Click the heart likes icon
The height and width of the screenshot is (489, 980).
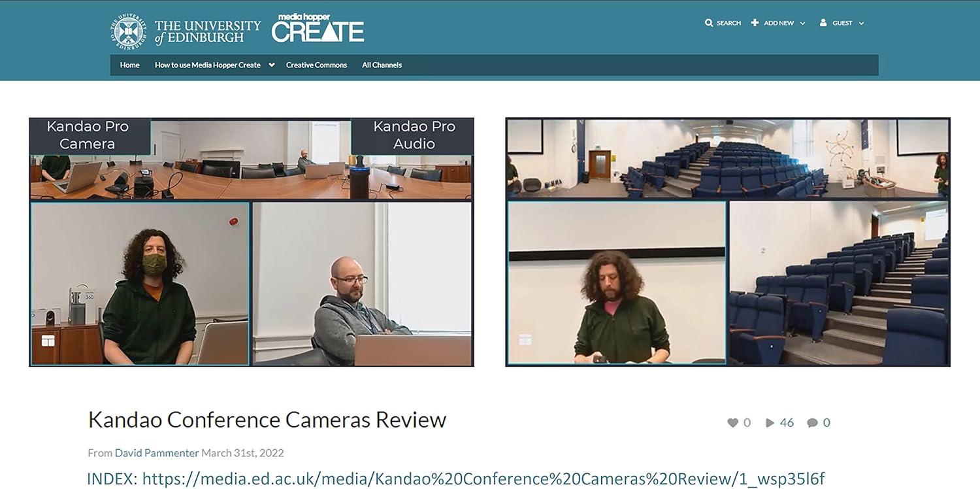click(733, 423)
